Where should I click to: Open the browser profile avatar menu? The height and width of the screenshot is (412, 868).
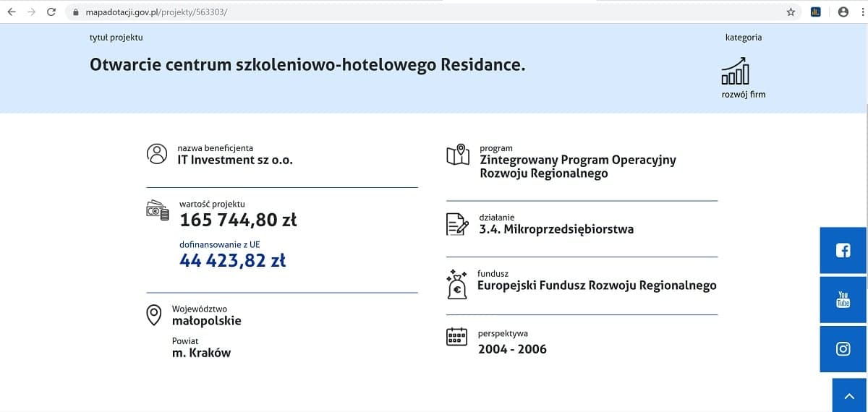(843, 12)
